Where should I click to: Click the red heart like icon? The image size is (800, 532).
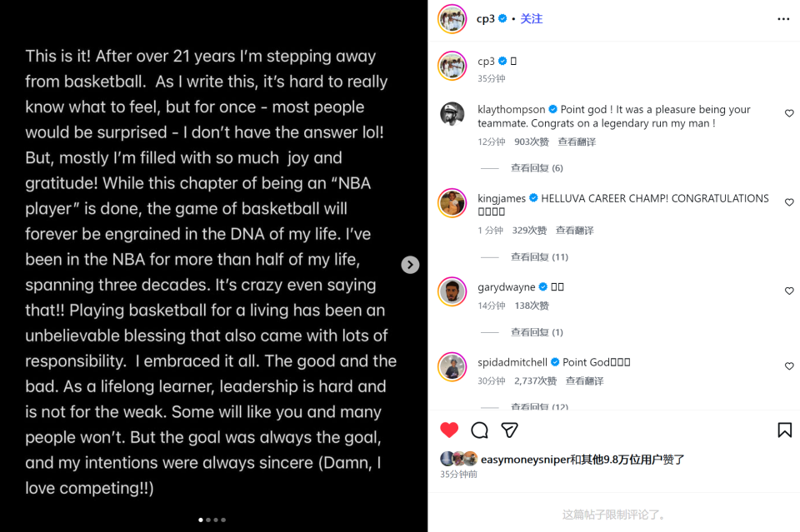click(x=449, y=430)
